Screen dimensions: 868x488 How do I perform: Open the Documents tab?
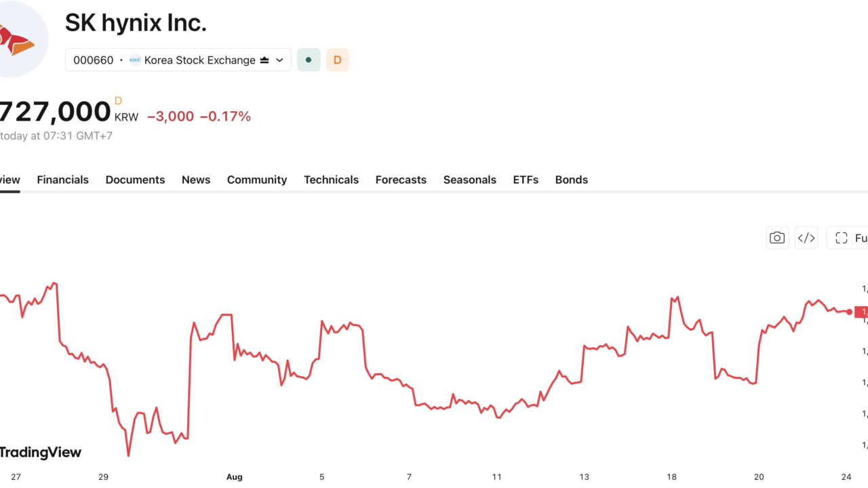(135, 180)
